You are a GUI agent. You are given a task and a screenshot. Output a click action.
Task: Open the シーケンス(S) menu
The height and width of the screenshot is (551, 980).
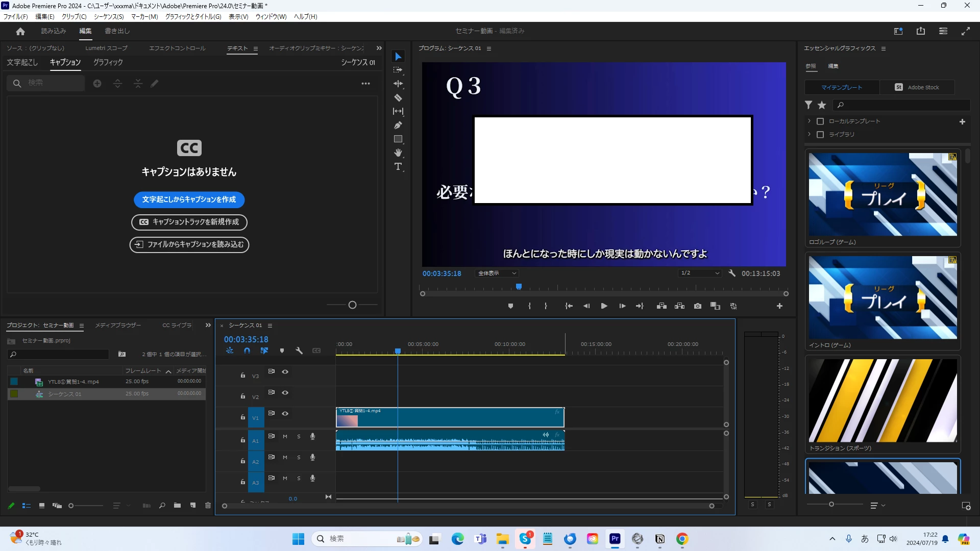click(x=109, y=16)
